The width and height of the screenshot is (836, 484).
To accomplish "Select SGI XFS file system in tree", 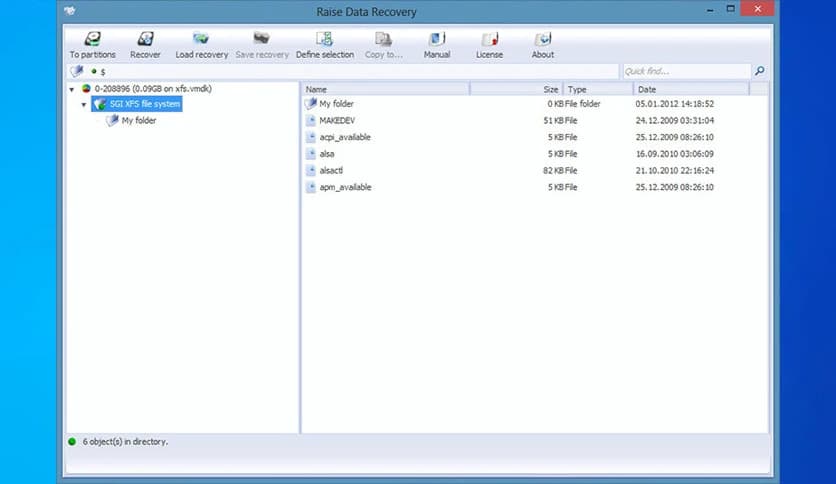I will point(144,104).
